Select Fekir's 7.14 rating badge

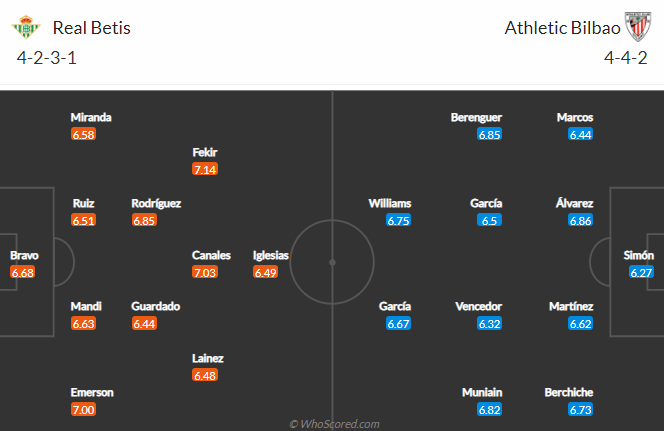click(x=205, y=169)
